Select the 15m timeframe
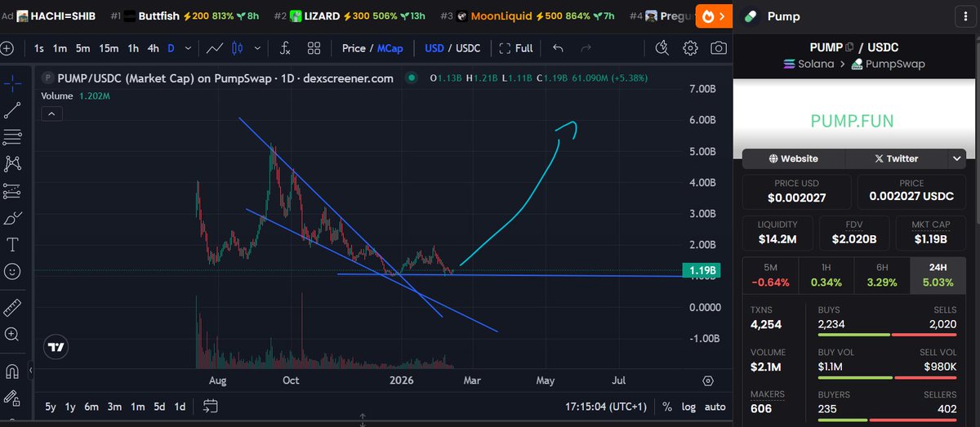The width and height of the screenshot is (980, 427). pos(109,48)
